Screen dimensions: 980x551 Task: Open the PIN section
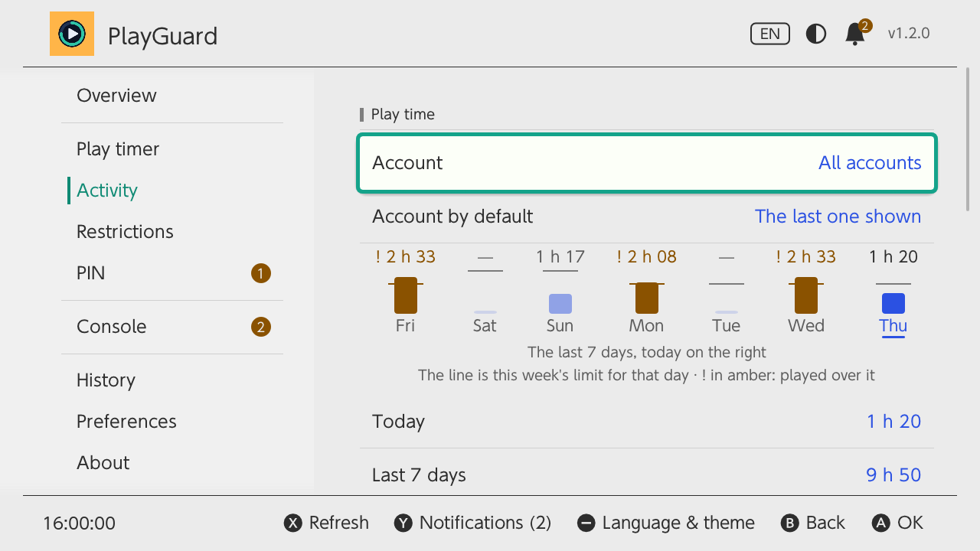172,273
